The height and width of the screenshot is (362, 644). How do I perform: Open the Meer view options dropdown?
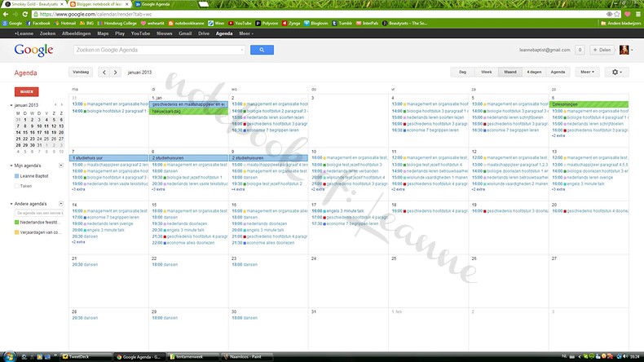click(x=587, y=72)
